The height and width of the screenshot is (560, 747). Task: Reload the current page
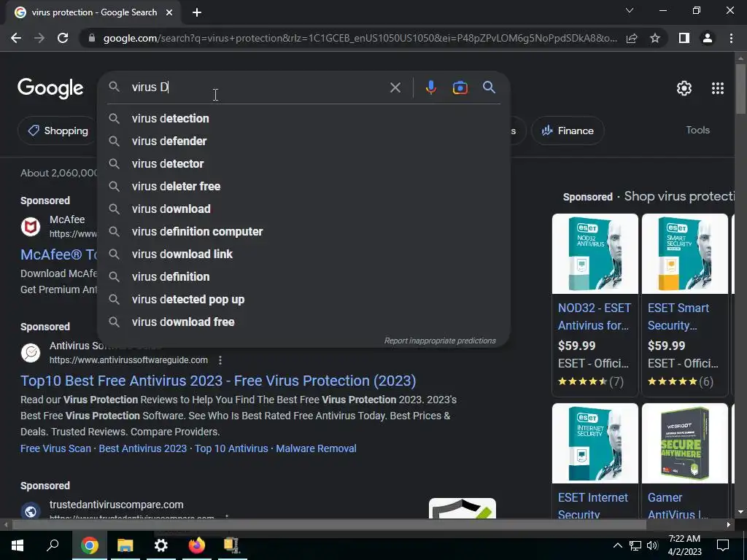click(63, 38)
